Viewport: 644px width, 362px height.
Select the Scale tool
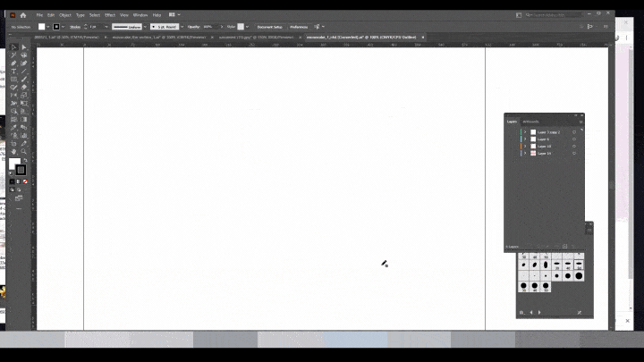pyautogui.click(x=24, y=96)
